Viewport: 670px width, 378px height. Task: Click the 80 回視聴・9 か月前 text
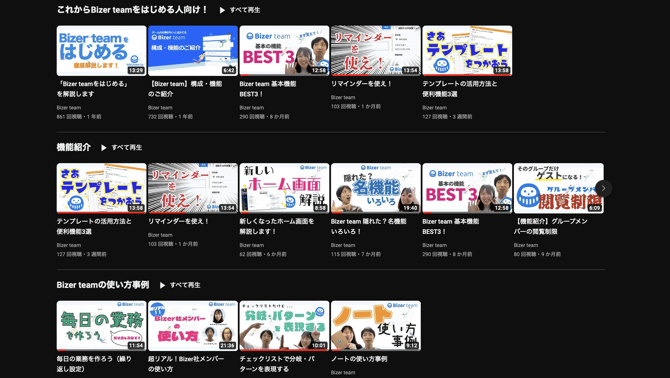(x=537, y=254)
